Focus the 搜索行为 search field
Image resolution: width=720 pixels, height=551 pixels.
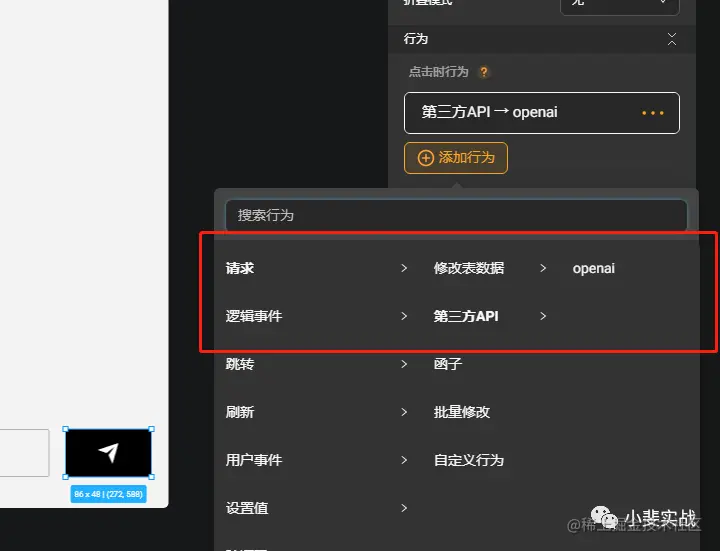click(456, 215)
